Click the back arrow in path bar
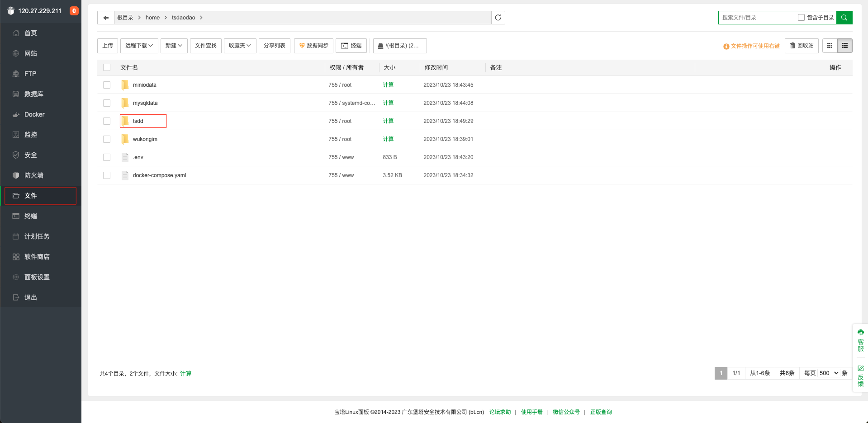 tap(106, 18)
